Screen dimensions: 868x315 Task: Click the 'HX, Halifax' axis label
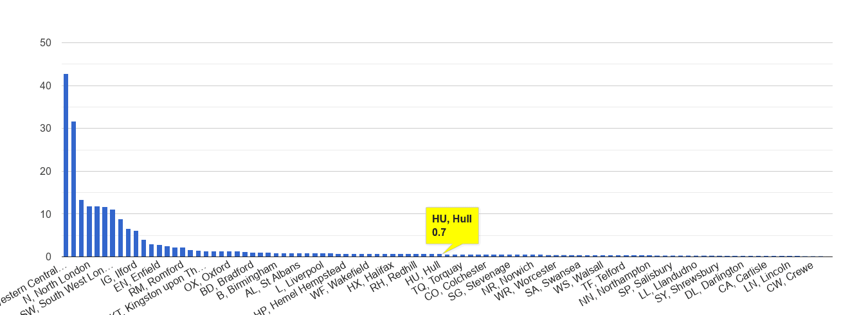coord(370,276)
